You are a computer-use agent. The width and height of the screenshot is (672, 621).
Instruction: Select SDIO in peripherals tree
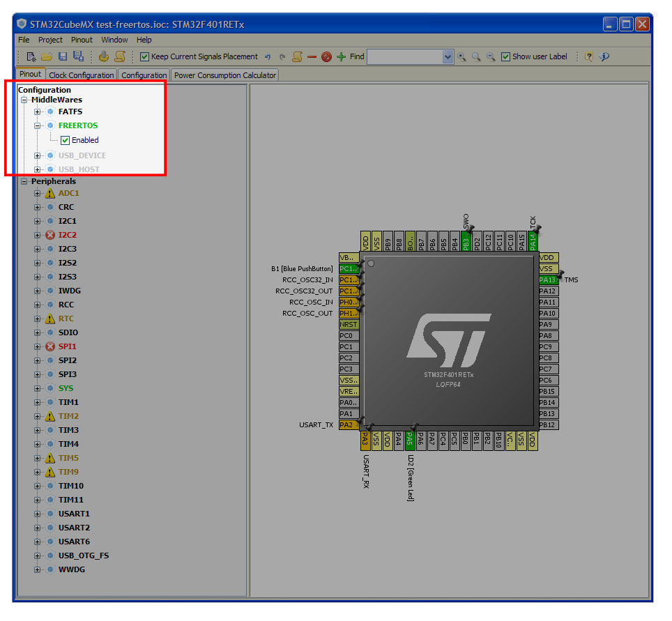coord(68,332)
